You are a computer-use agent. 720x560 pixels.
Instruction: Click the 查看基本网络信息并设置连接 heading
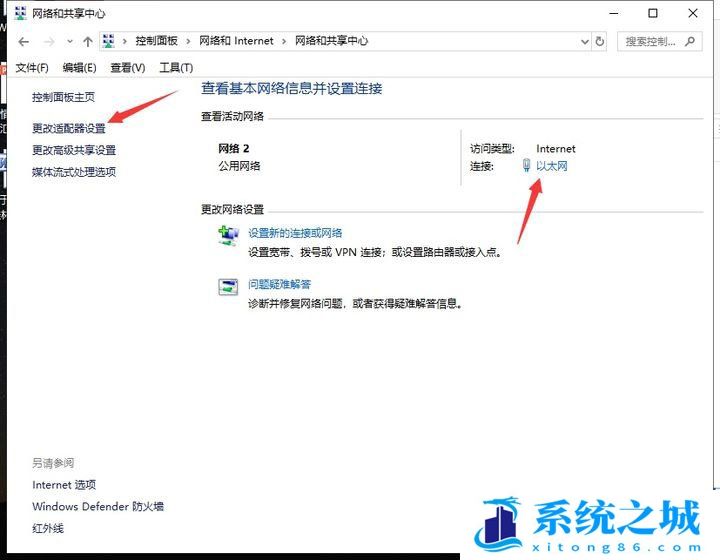[292, 88]
